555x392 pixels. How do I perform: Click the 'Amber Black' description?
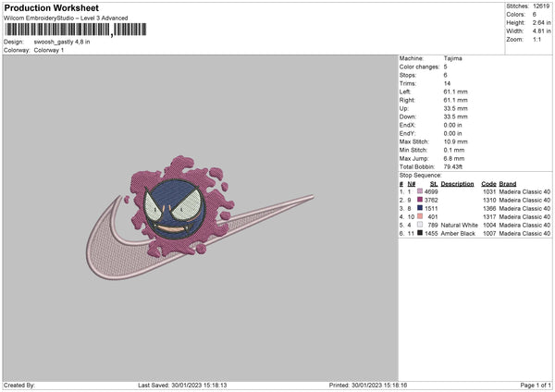pyautogui.click(x=458, y=234)
